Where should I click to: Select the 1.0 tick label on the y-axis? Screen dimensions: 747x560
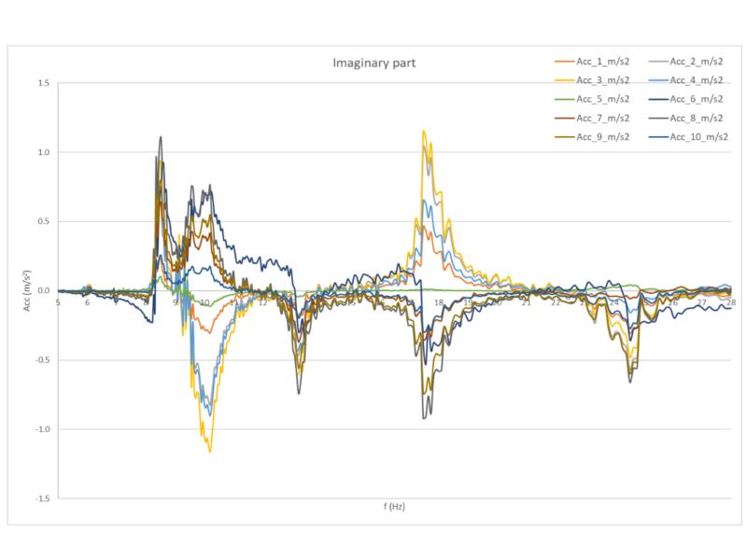(x=43, y=152)
